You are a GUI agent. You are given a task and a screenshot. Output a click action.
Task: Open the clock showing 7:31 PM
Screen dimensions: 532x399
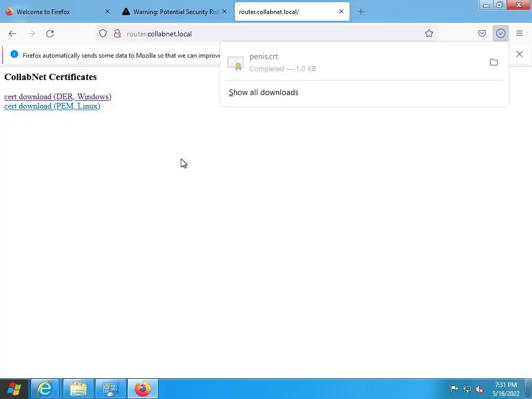[x=506, y=389]
